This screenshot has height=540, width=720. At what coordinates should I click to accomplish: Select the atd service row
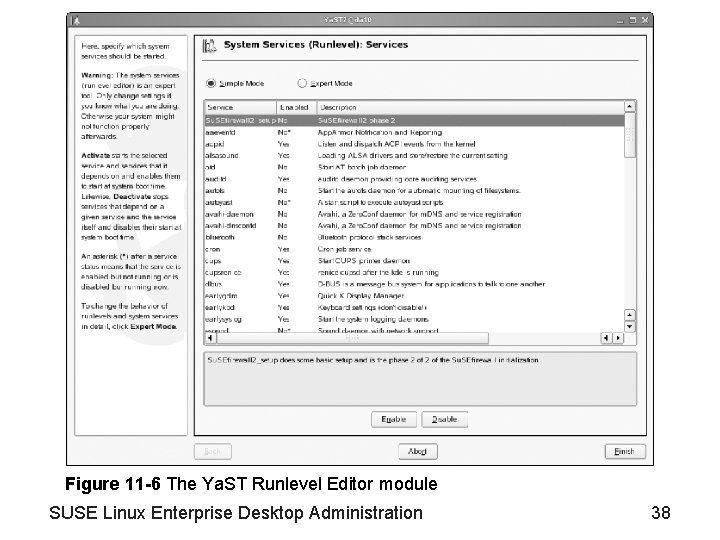(x=414, y=167)
